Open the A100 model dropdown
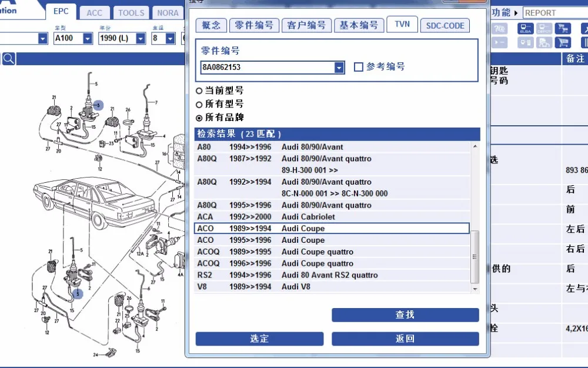 click(88, 38)
